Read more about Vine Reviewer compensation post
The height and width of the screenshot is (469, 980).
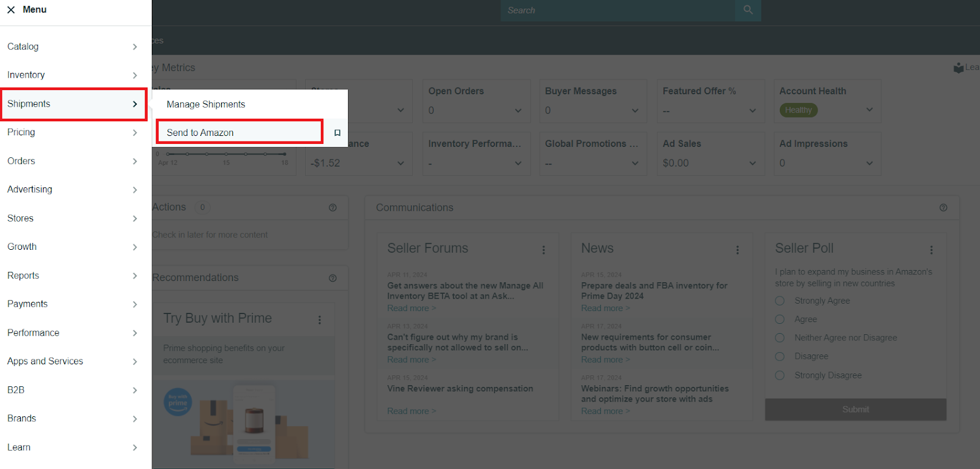point(412,411)
